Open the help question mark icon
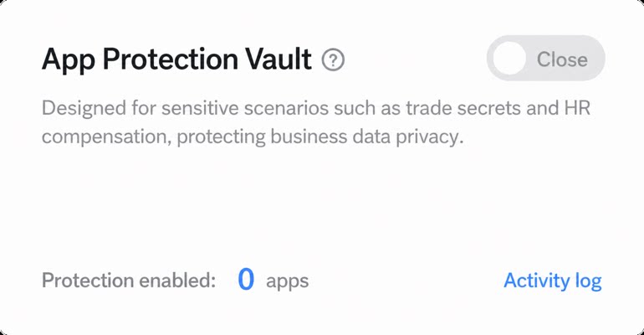Screen dimensions: 644x335 (x=333, y=60)
